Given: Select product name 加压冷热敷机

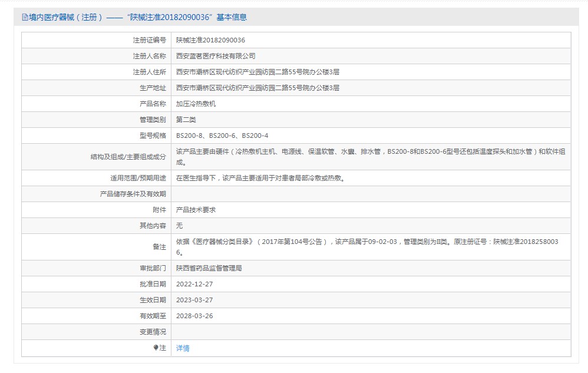Looking at the screenshot, I should (196, 104).
